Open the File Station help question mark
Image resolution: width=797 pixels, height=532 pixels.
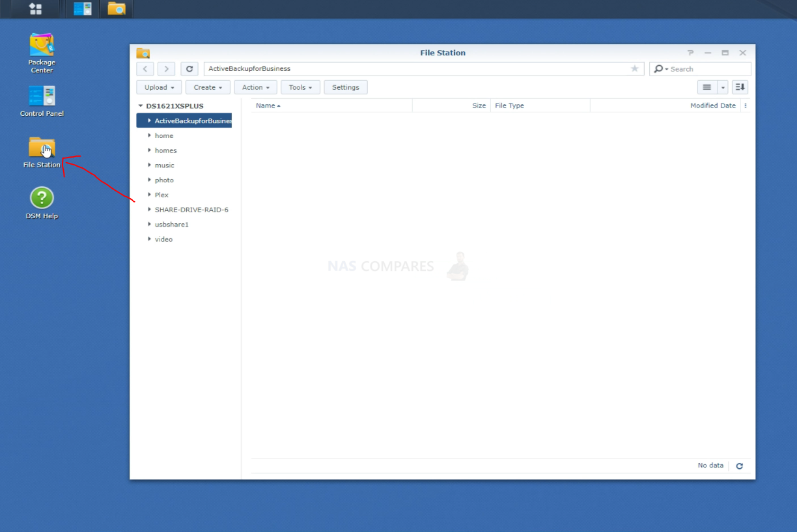691,53
